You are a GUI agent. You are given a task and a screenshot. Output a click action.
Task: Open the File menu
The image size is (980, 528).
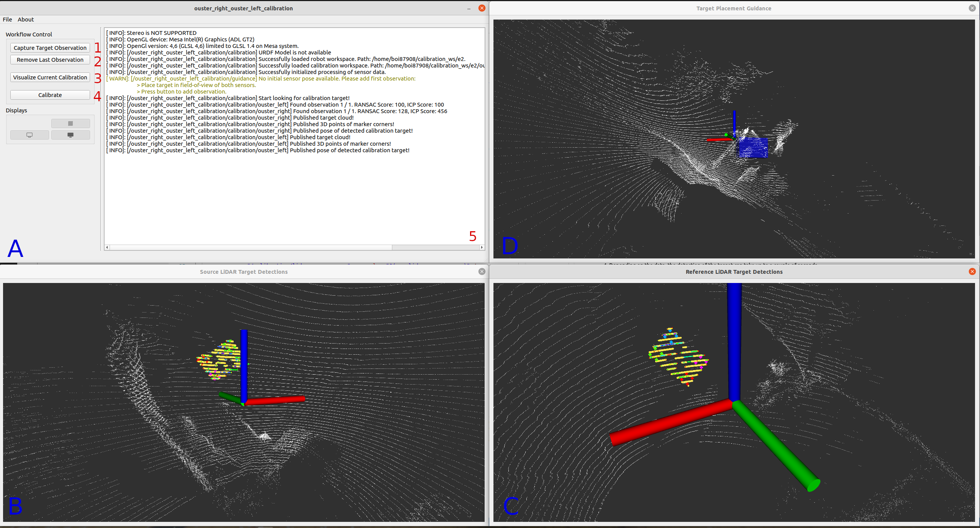(7, 20)
